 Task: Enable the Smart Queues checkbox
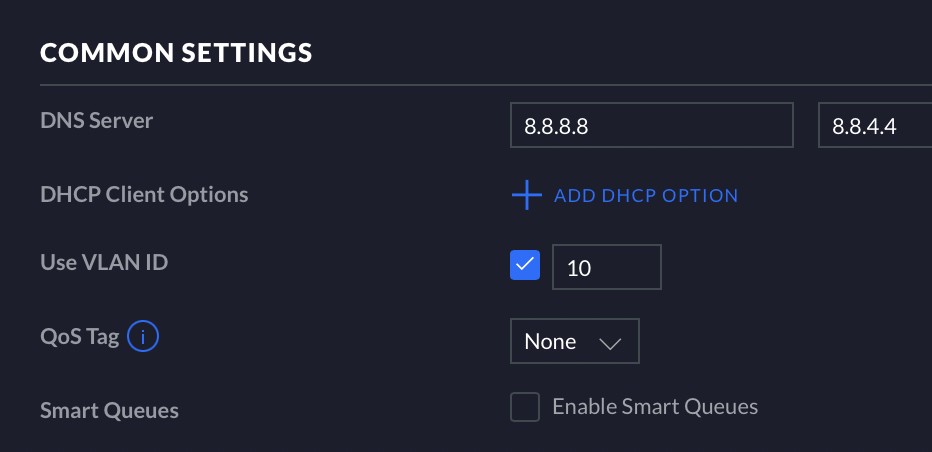click(x=525, y=407)
